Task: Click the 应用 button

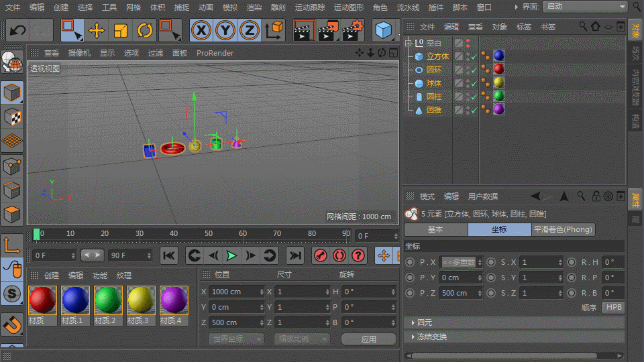Action: [x=368, y=339]
